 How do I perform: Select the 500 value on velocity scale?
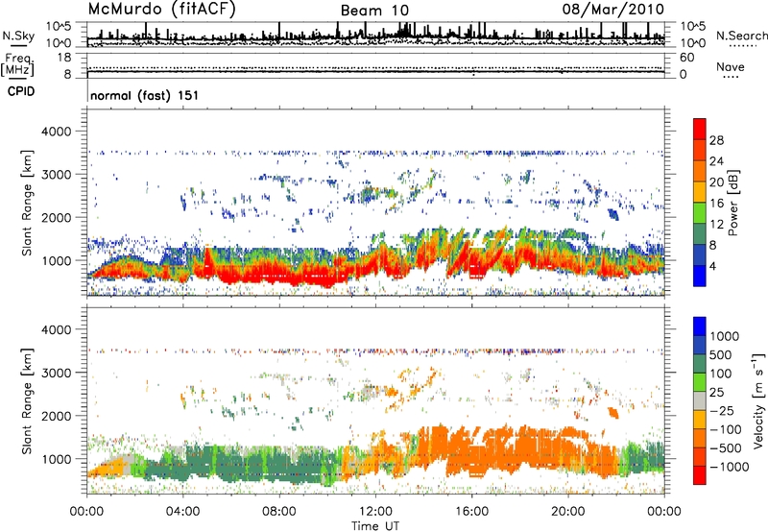(721, 355)
